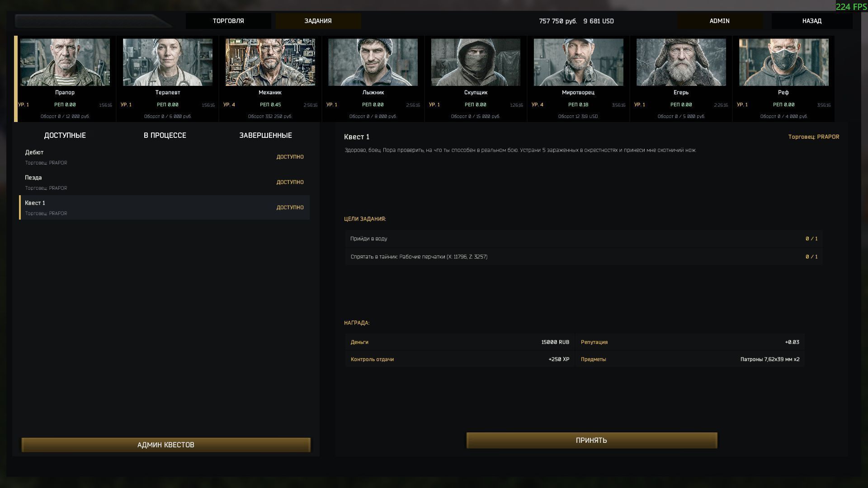This screenshot has height=488, width=868.
Task: Accept quest with ПРИНЯТЬ button
Action: [x=591, y=440]
